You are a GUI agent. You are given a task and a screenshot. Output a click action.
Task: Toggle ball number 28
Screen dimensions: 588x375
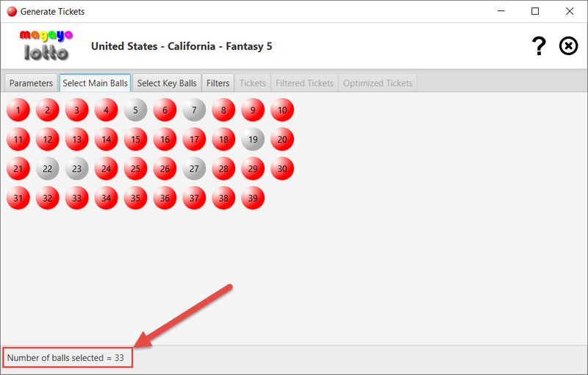pyautogui.click(x=223, y=168)
